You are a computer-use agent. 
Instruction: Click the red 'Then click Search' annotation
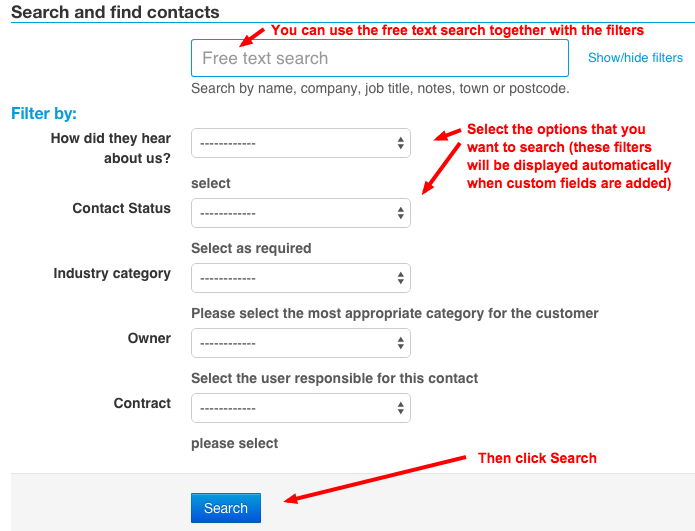537,458
